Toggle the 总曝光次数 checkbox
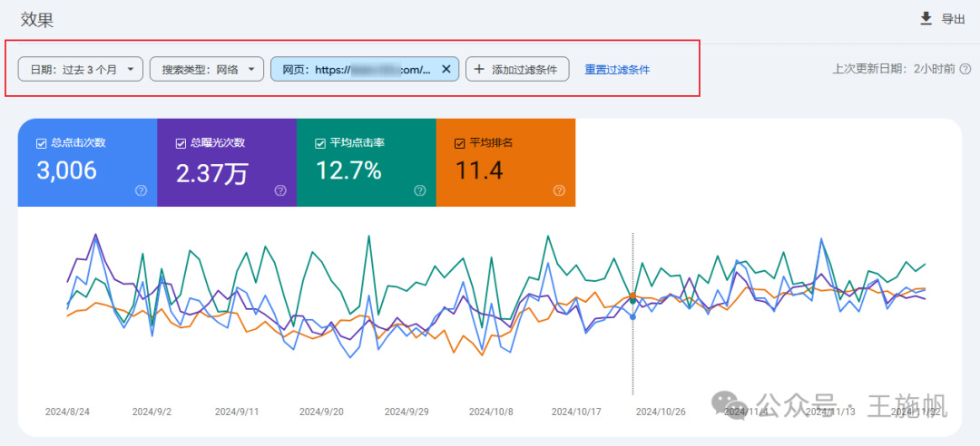Image resolution: width=980 pixels, height=446 pixels. [x=181, y=143]
